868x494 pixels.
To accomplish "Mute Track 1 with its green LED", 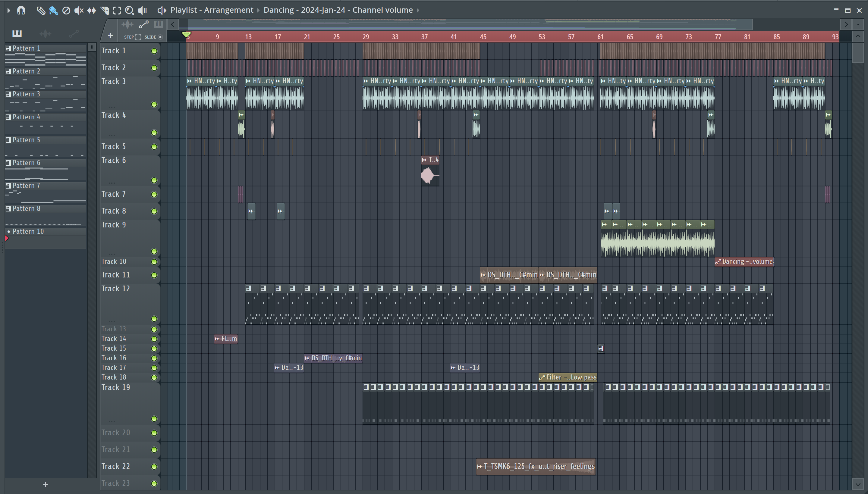I will coord(154,51).
